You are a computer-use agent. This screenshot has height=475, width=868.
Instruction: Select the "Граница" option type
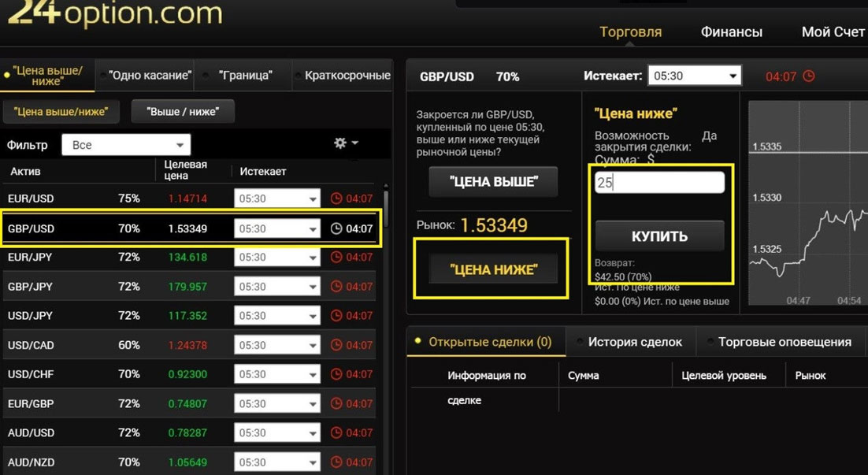click(x=246, y=76)
